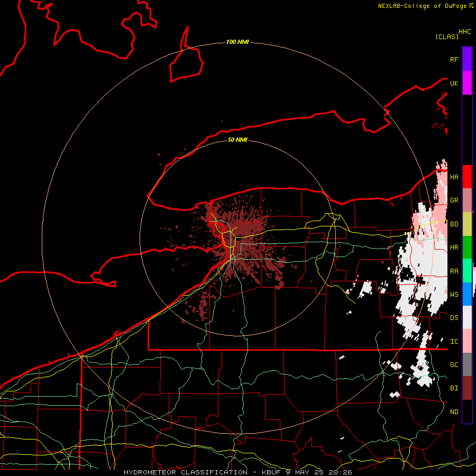Click the "GR" legend label

[454, 200]
